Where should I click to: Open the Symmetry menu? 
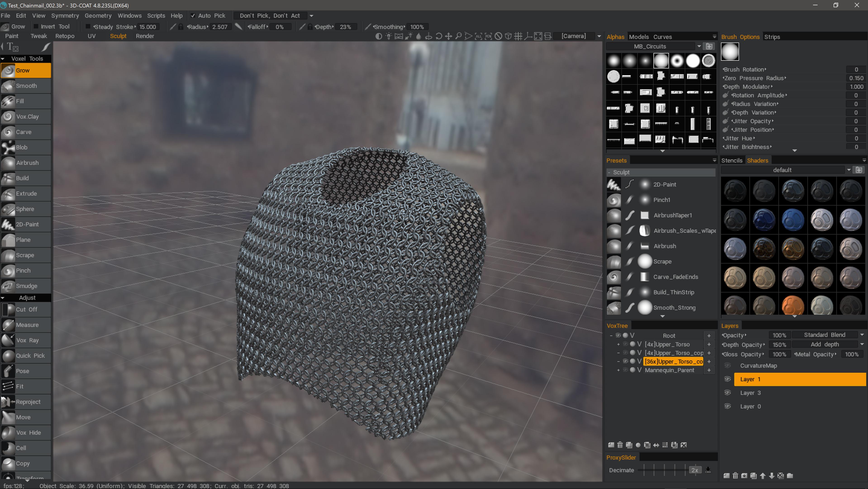pos(65,16)
